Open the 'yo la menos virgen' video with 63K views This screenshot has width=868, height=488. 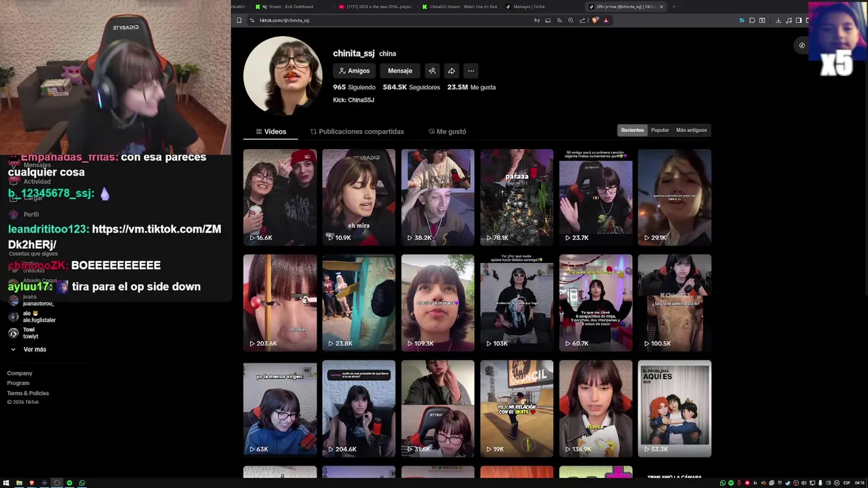point(280,409)
